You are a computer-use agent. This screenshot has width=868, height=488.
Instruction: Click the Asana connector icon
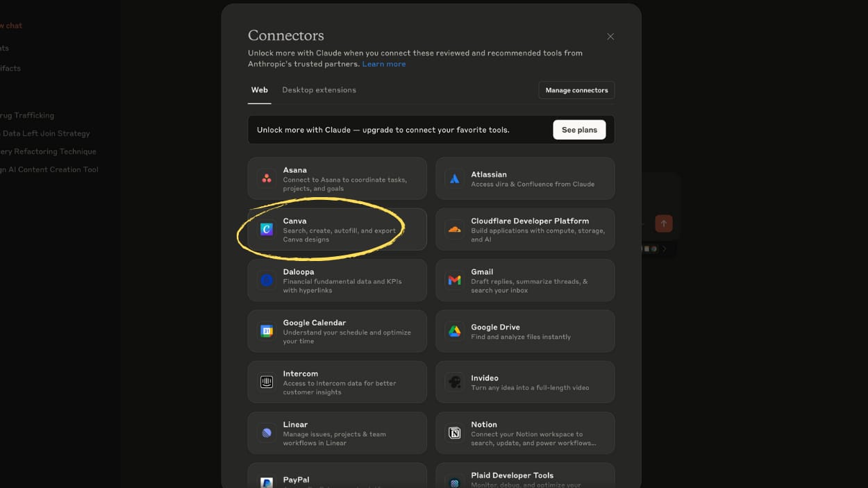coord(267,178)
